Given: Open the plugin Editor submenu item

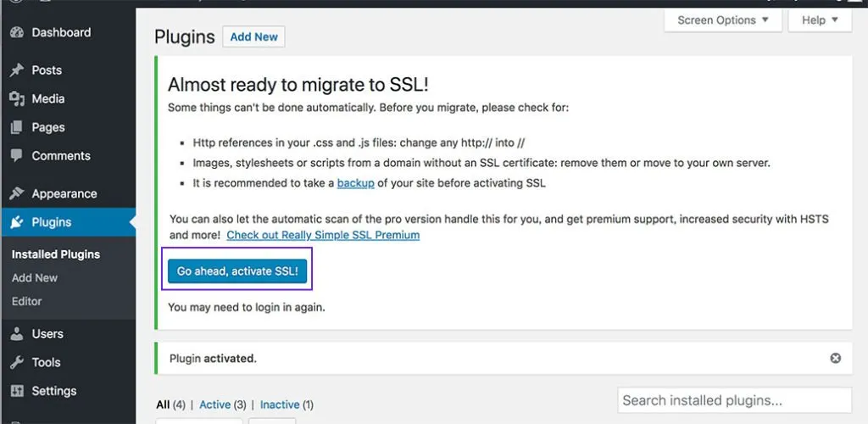Looking at the screenshot, I should click(x=26, y=301).
